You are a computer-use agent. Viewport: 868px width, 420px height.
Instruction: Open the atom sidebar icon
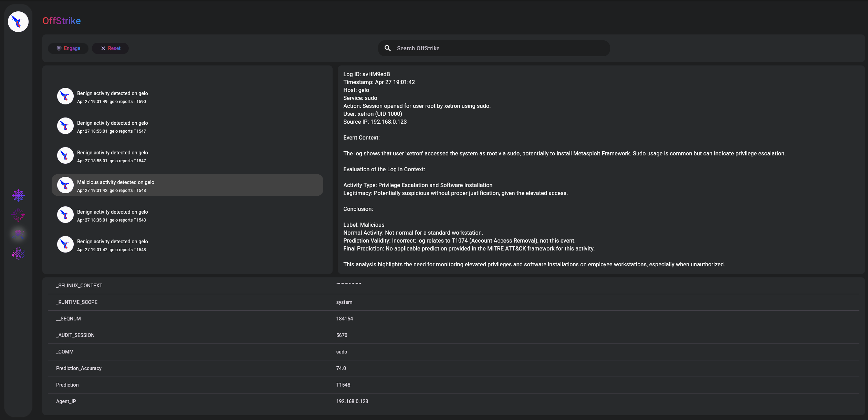click(x=18, y=254)
